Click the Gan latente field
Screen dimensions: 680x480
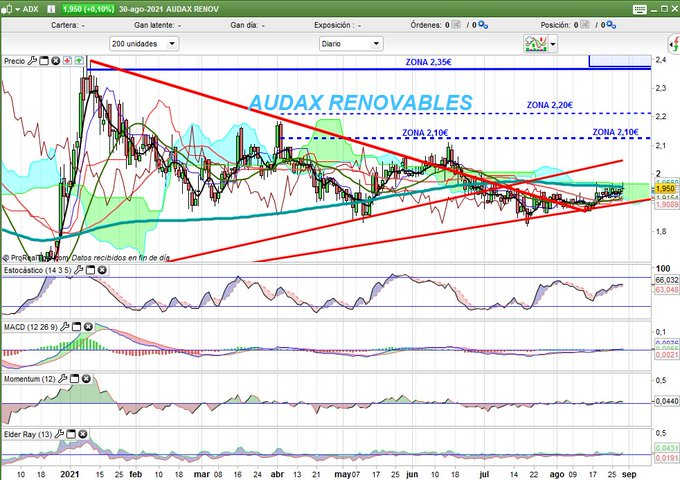(158, 25)
